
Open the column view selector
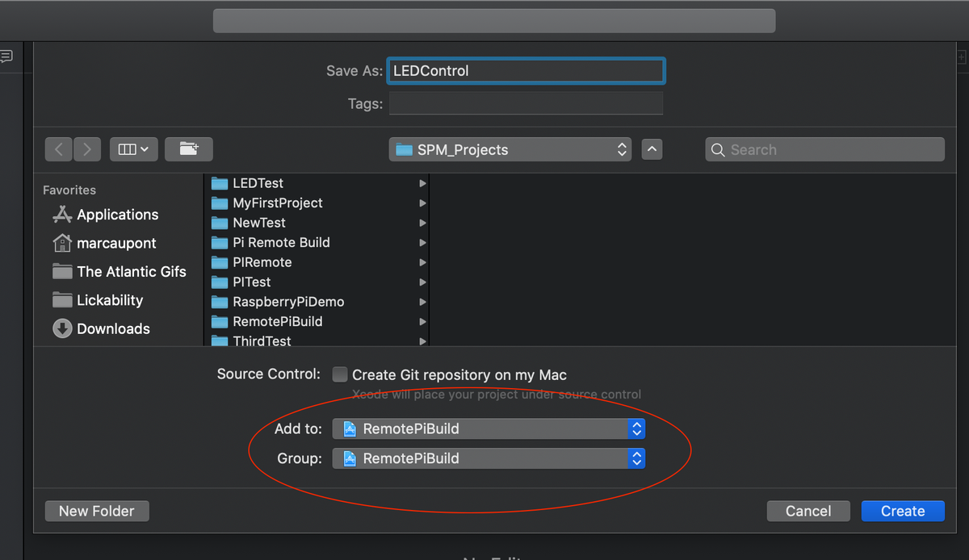tap(133, 148)
